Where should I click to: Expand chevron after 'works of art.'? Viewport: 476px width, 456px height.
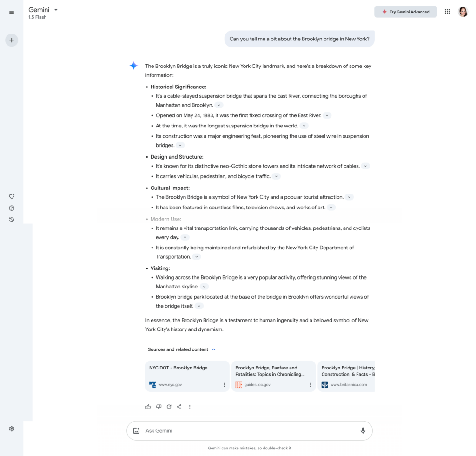point(331,208)
